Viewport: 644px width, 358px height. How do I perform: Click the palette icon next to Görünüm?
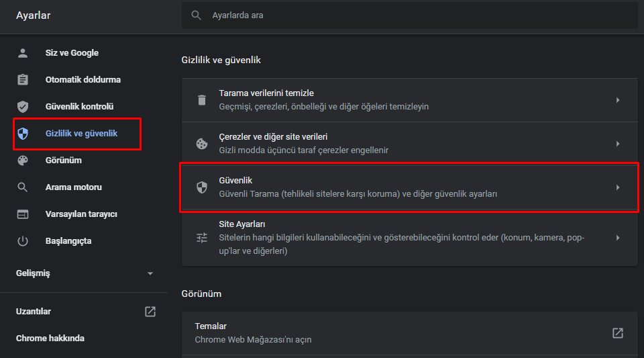[23, 161]
